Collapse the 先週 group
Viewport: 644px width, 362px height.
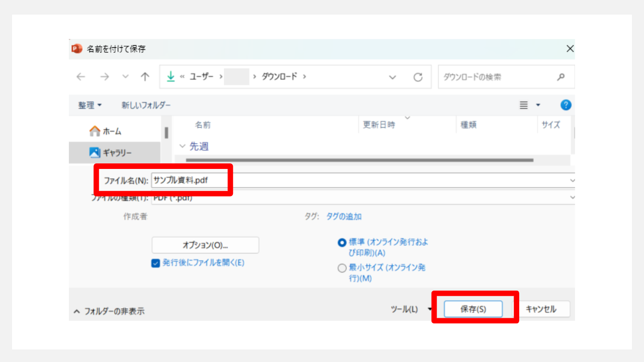point(183,146)
